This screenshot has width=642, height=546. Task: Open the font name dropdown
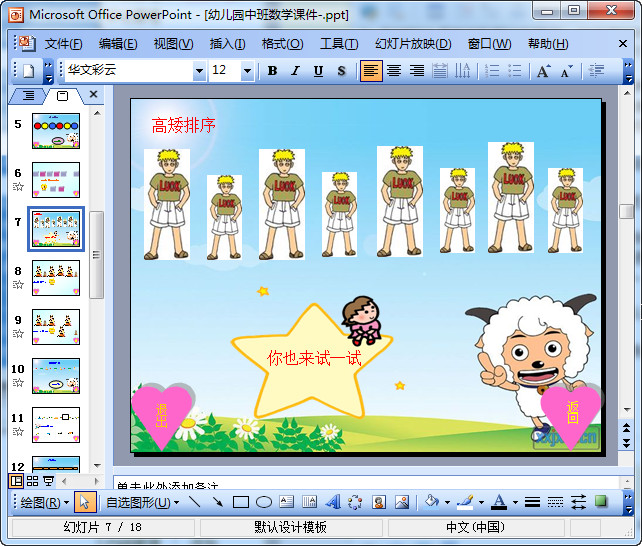(x=199, y=71)
